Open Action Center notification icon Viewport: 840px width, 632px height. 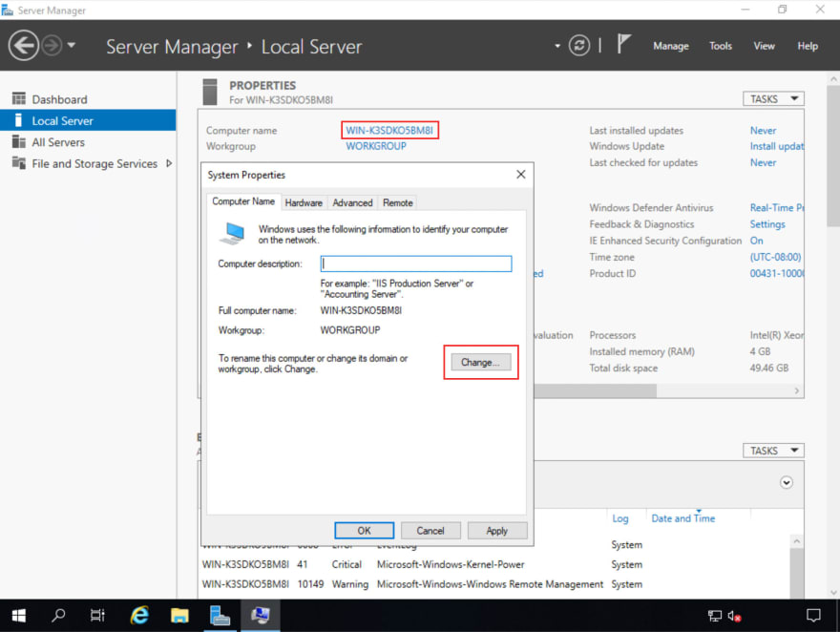813,616
